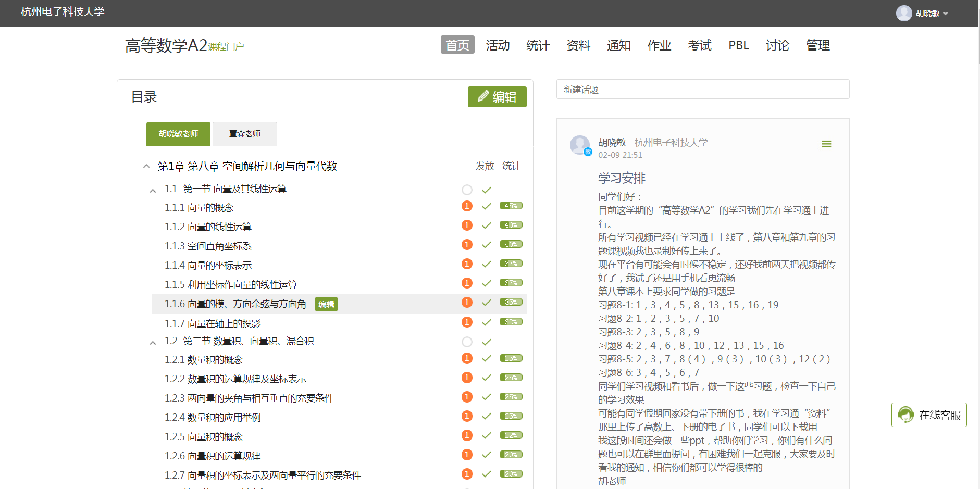Click checkmark icon for section 1.1 第一节

[x=486, y=190]
